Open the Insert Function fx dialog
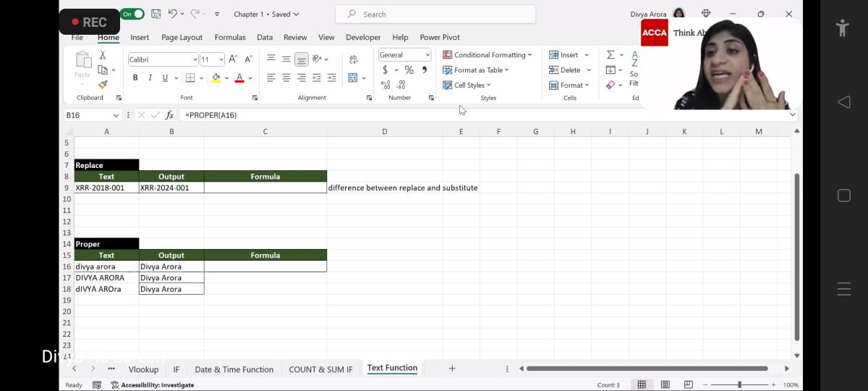 click(x=169, y=115)
